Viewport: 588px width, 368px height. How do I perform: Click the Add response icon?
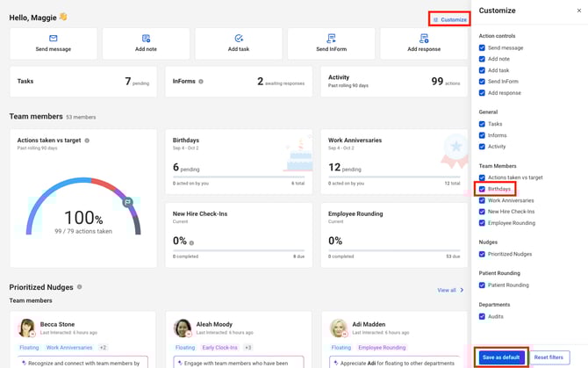pos(424,39)
